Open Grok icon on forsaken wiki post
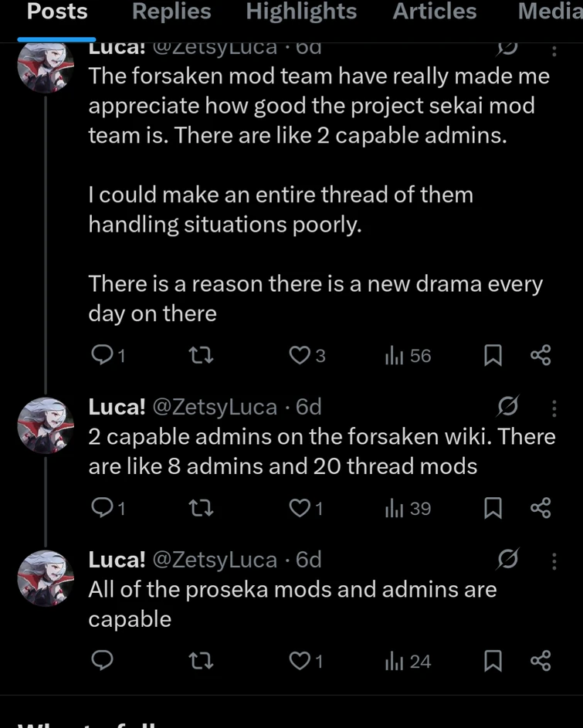The width and height of the screenshot is (583, 728). point(507,405)
